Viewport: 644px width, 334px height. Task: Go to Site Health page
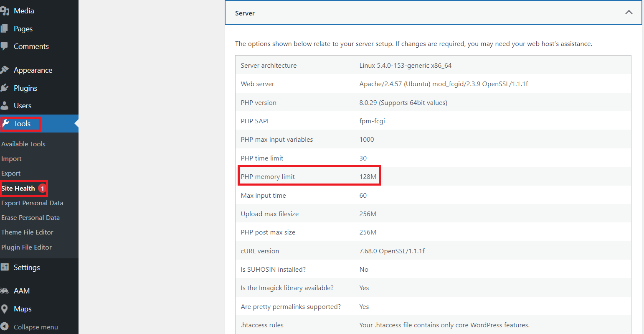tap(18, 189)
